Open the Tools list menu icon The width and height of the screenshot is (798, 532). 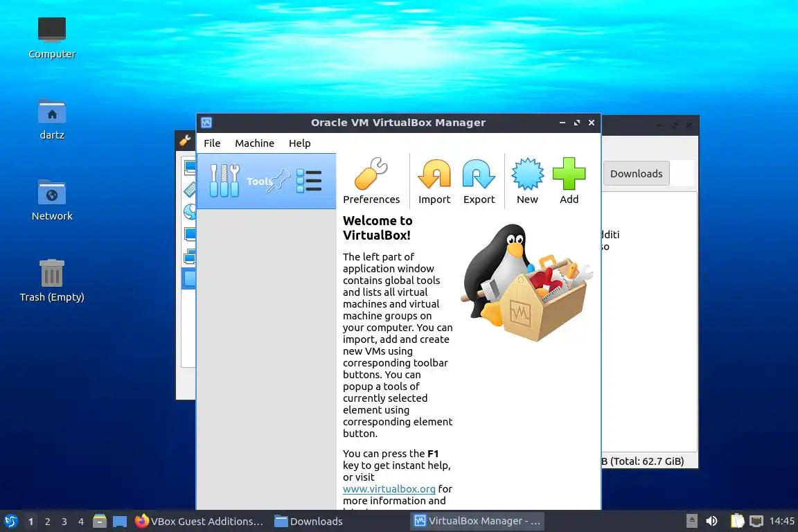point(309,181)
